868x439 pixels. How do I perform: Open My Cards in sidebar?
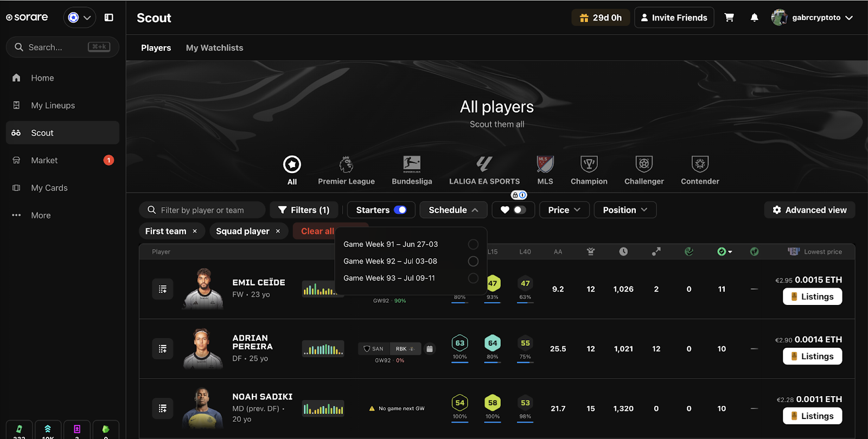[x=62, y=188]
